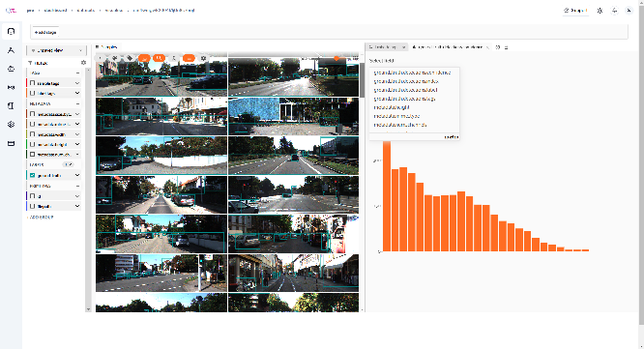
Task: Expand the sample tags filter chevron
Action: click(x=77, y=83)
